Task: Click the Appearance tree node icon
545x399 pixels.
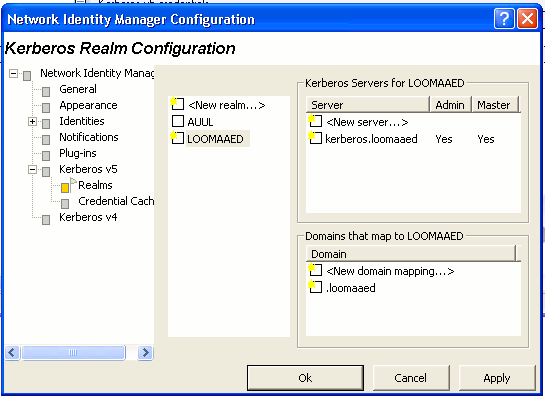Action: (46, 108)
